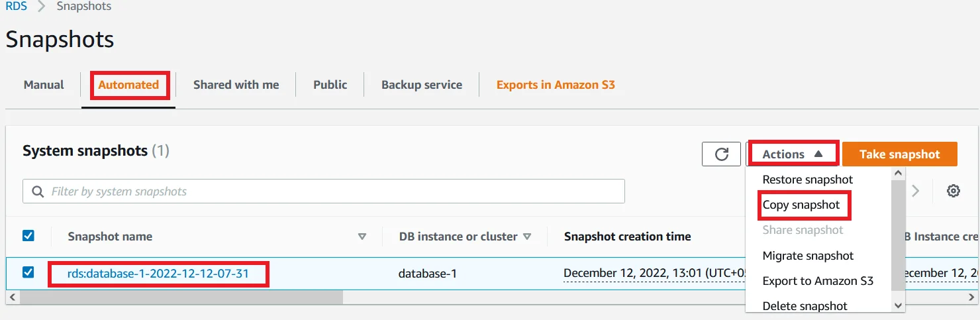The height and width of the screenshot is (320, 980).
Task: Collapse the Actions dropdown
Action: [x=793, y=154]
